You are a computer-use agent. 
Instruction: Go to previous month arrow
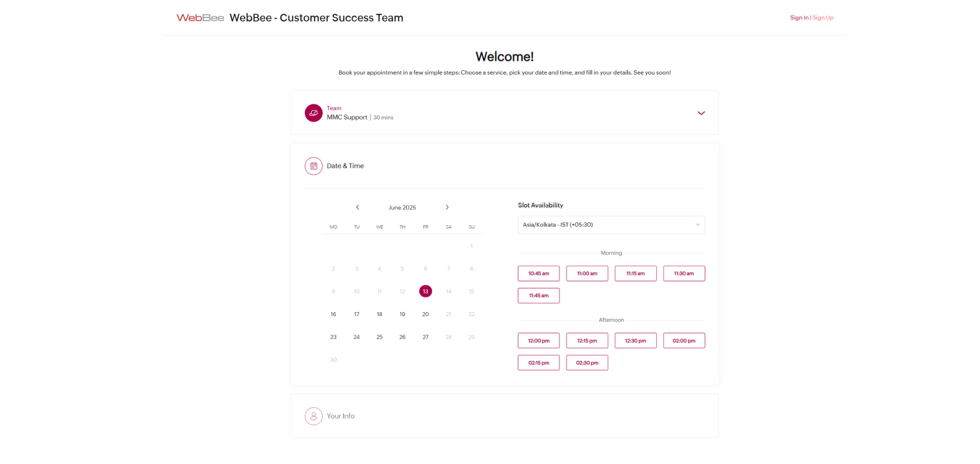[358, 208]
